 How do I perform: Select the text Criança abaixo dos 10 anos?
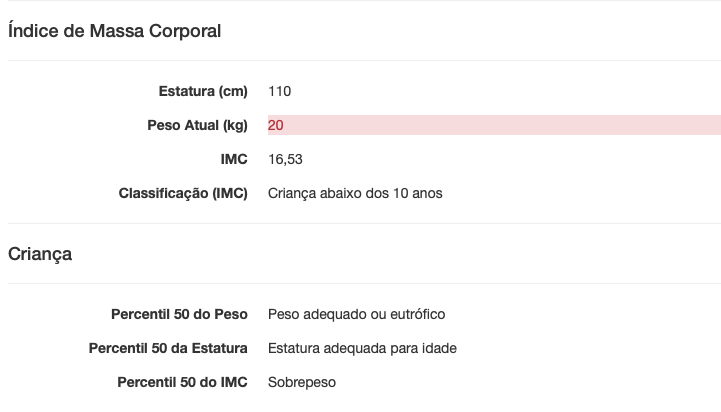pos(355,193)
